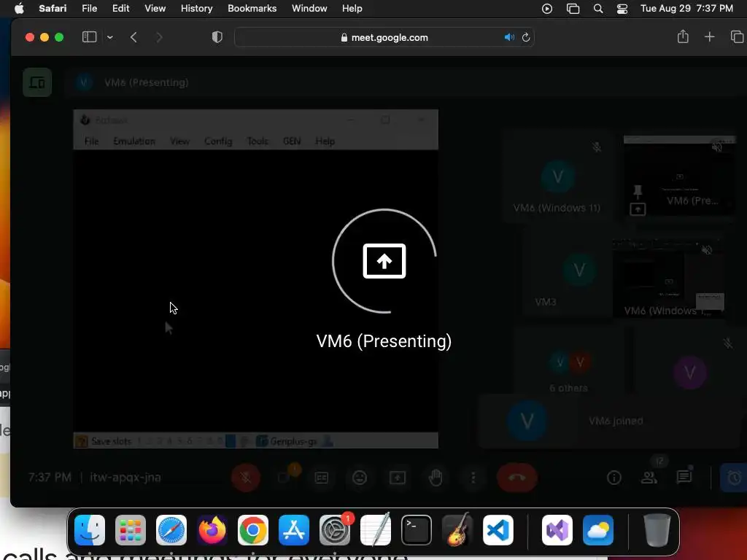This screenshot has height=560, width=747.
Task: Click the Config menu in the shared screen
Action: pyautogui.click(x=218, y=141)
